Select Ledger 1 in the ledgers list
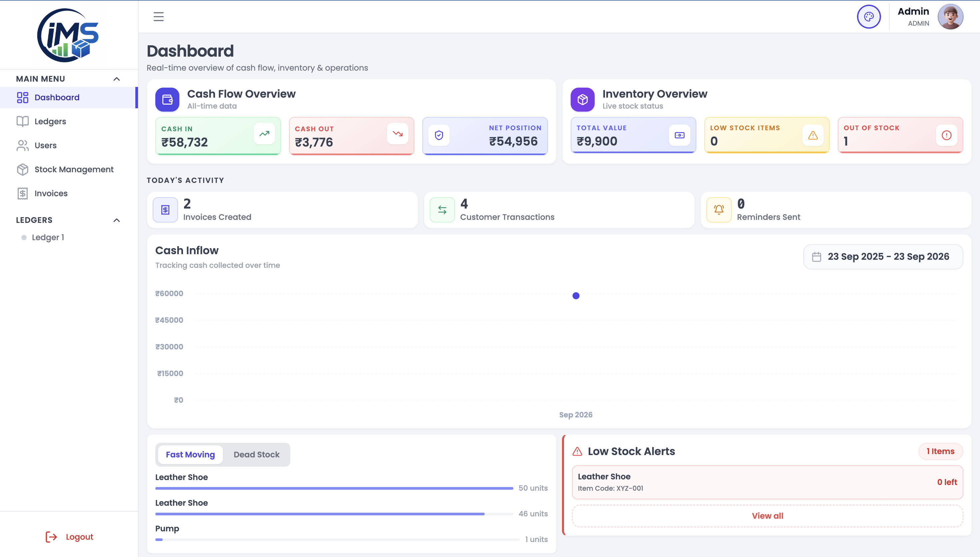980x557 pixels. click(x=48, y=238)
